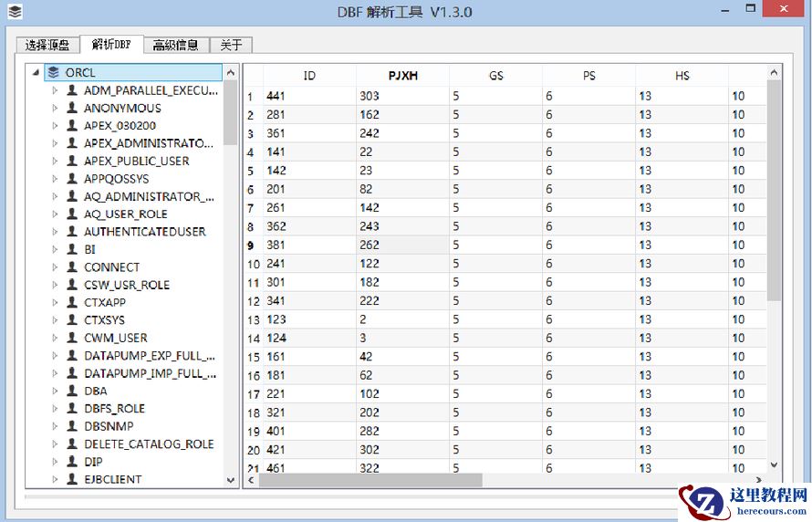Select cell with ID 362
This screenshot has width=812, height=522.
click(x=309, y=227)
